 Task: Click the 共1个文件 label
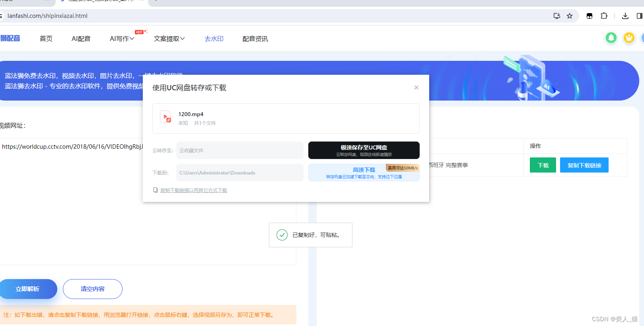205,123
